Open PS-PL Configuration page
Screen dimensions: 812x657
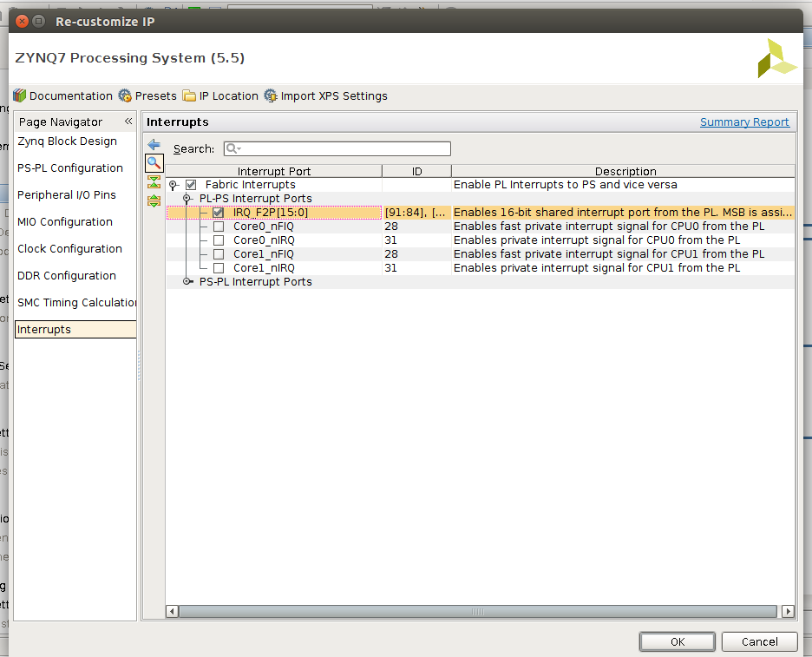coord(70,168)
